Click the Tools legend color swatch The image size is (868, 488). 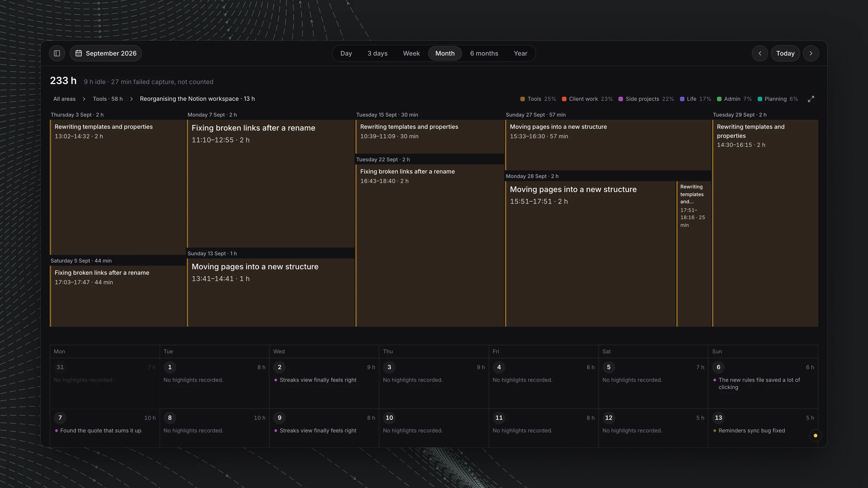tap(523, 99)
